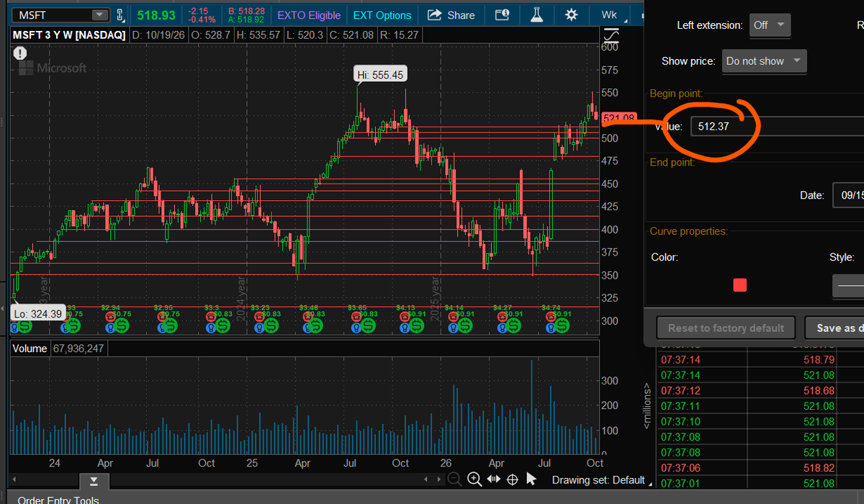
Task: Open the MSFT symbol selector dropdown
Action: point(98,15)
